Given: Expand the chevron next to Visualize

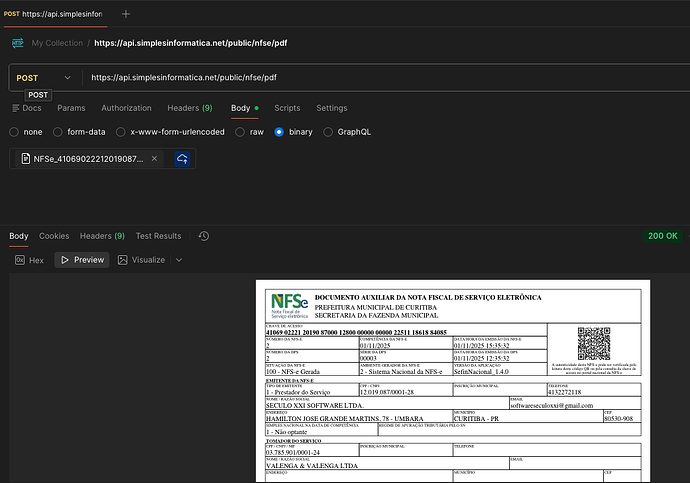Looking at the screenshot, I should point(178,260).
